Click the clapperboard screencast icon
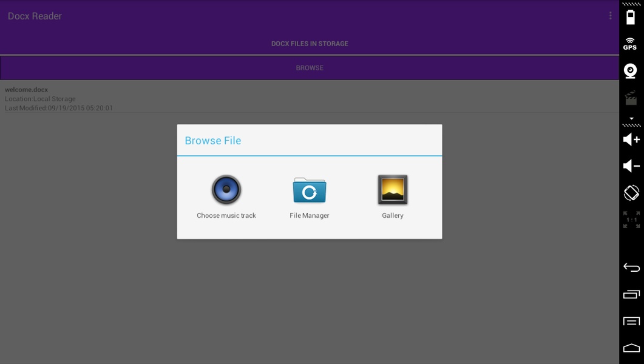The width and height of the screenshot is (644, 364). click(x=631, y=98)
